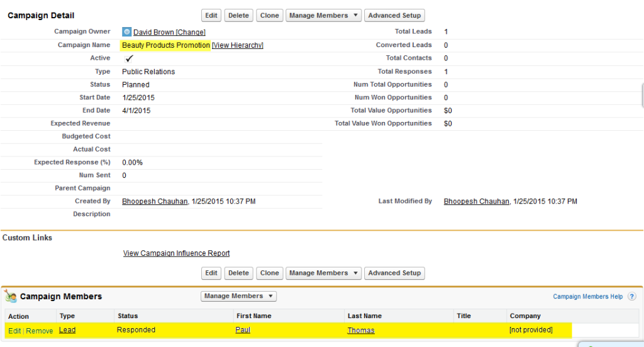Open the View Hierarchy link

tap(238, 45)
